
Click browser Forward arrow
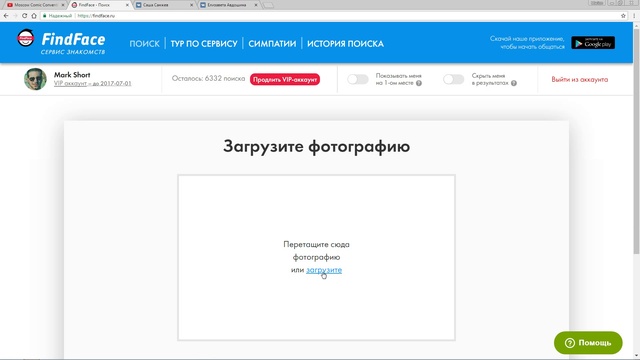coord(15,16)
